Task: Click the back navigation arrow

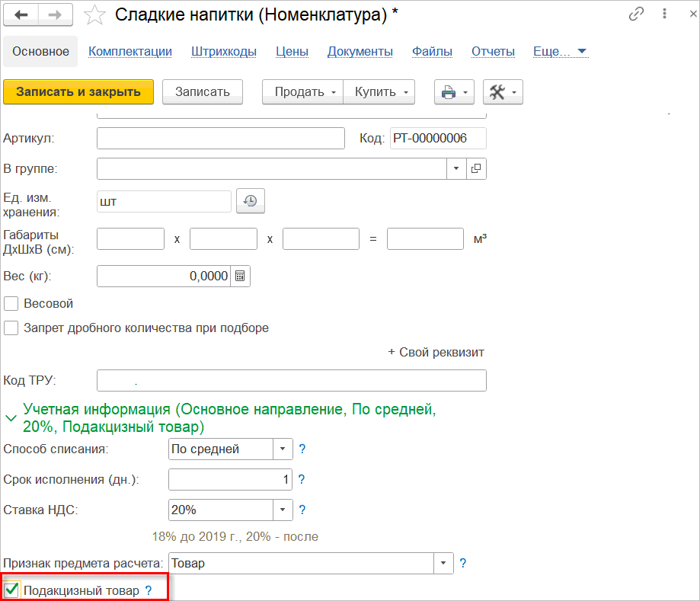Action: pyautogui.click(x=21, y=15)
